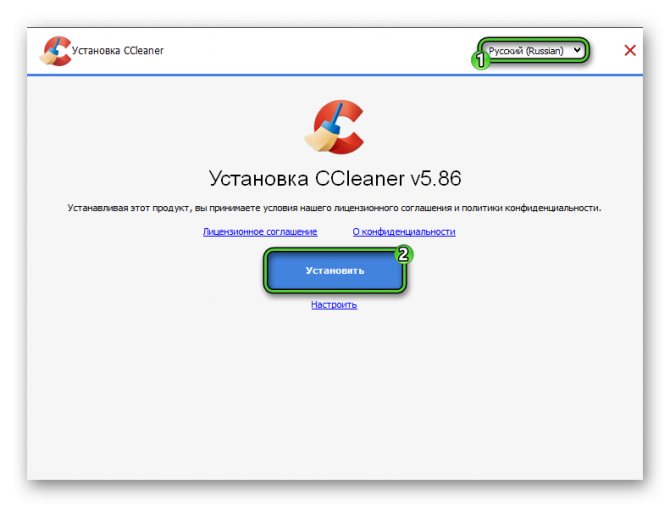Viewport: 670px width, 507px height.
Task: Open the Русский (Russian) language dropdown
Action: (x=534, y=50)
